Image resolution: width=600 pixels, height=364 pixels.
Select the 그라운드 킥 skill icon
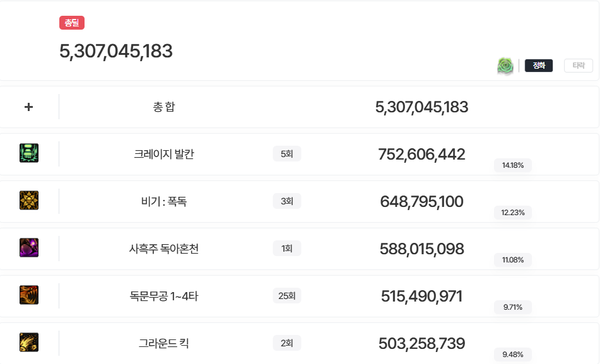tap(29, 343)
